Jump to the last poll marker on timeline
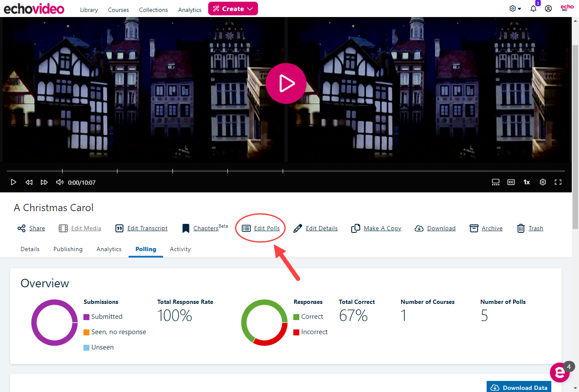The height and width of the screenshot is (392, 579). pos(283,171)
